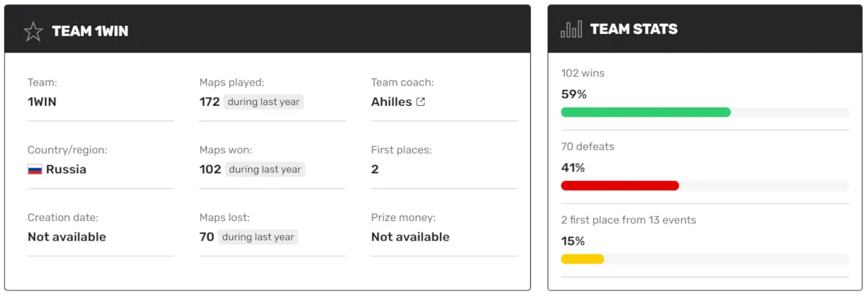This screenshot has height=297, width=868.
Task: Click the '102 wins' label
Action: pos(583,73)
